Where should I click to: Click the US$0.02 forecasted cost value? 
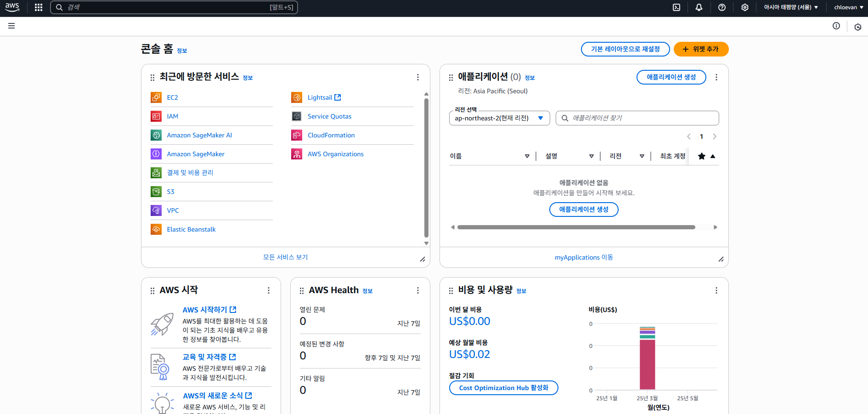[x=469, y=354]
